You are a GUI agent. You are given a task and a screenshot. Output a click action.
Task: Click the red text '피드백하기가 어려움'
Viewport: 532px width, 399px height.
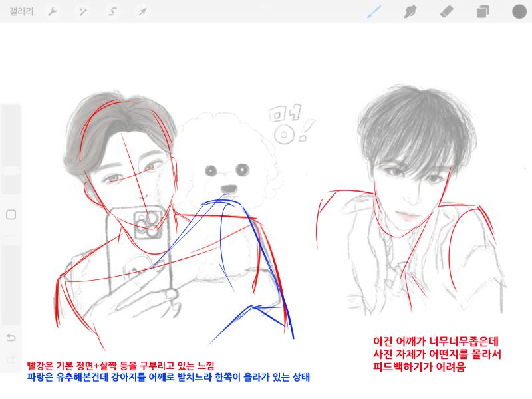[x=419, y=367]
